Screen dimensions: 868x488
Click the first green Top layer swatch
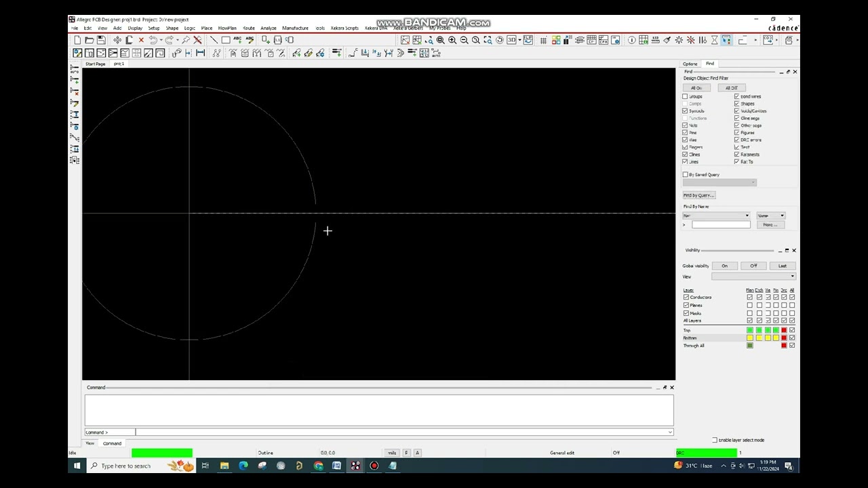tap(750, 330)
